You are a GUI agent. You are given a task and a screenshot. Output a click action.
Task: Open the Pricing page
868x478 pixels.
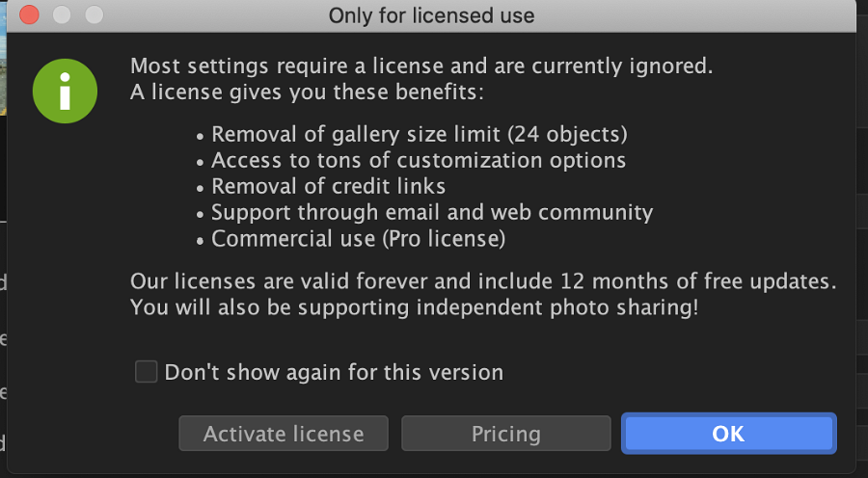(x=506, y=434)
